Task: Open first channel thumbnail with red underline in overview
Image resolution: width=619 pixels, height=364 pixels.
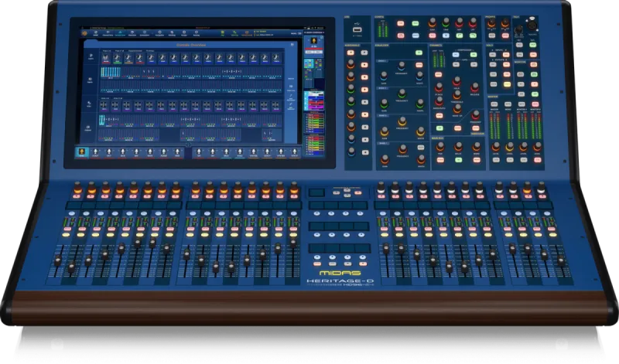Action: 106,59
